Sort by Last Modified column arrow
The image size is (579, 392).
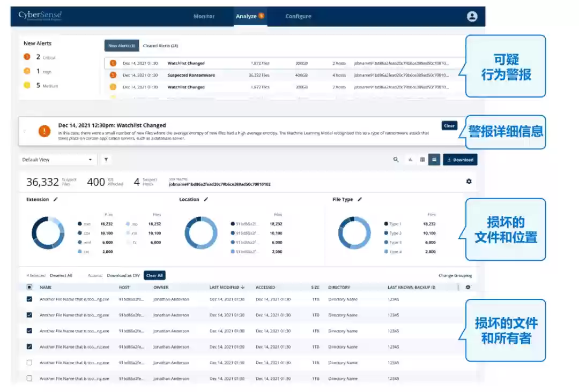pos(243,288)
